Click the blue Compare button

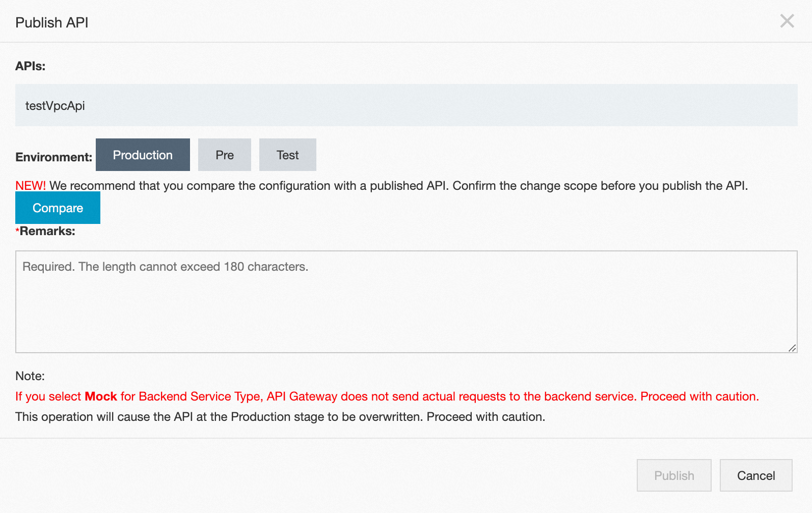58,208
